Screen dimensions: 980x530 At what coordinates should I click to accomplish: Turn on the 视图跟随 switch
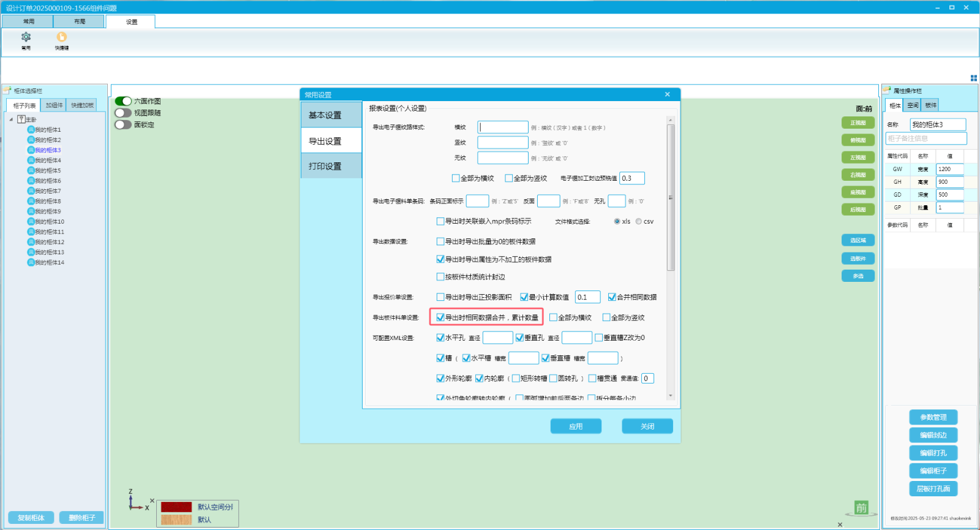pos(123,113)
